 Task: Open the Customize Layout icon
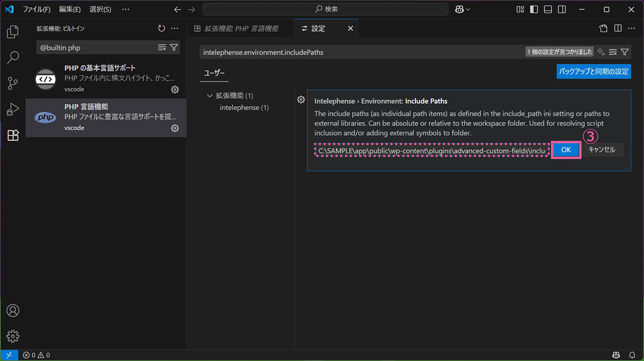tap(520, 10)
